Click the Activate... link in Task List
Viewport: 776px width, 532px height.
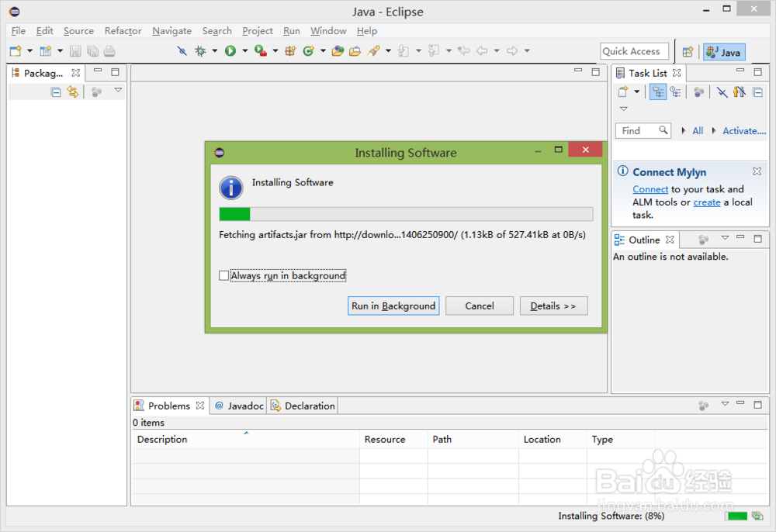pyautogui.click(x=744, y=130)
